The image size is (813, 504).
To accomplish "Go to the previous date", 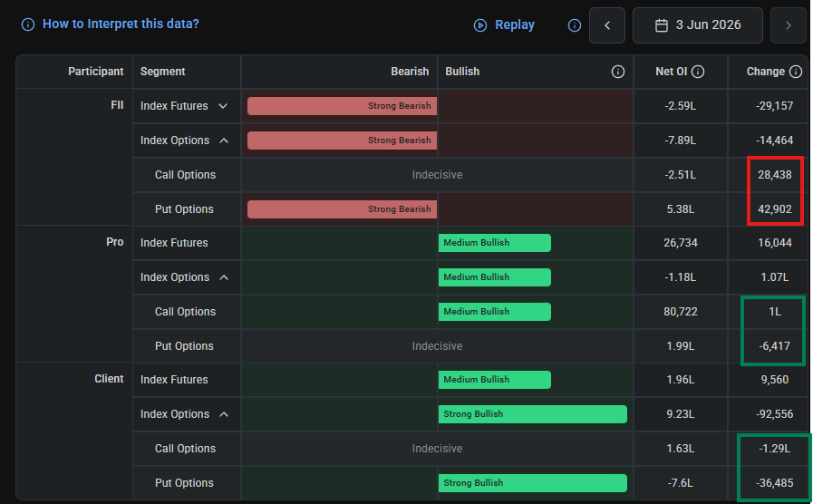I will click(607, 24).
